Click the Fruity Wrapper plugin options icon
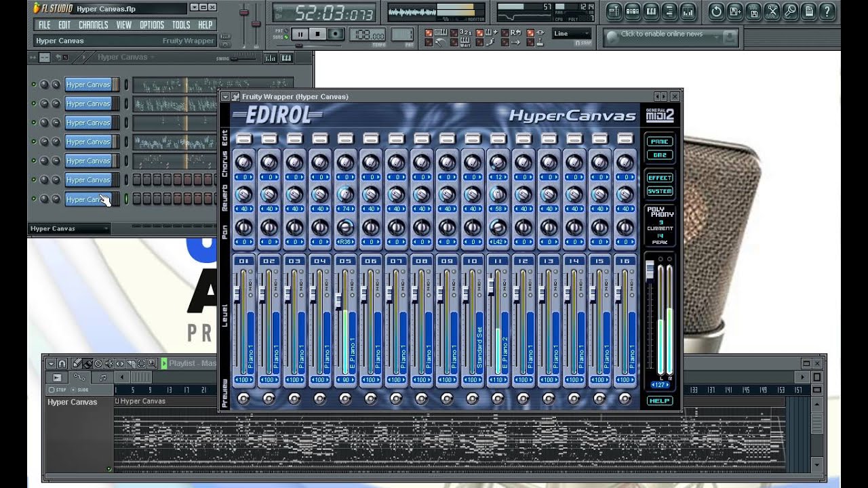Image resolution: width=868 pixels, height=488 pixels. (235, 97)
